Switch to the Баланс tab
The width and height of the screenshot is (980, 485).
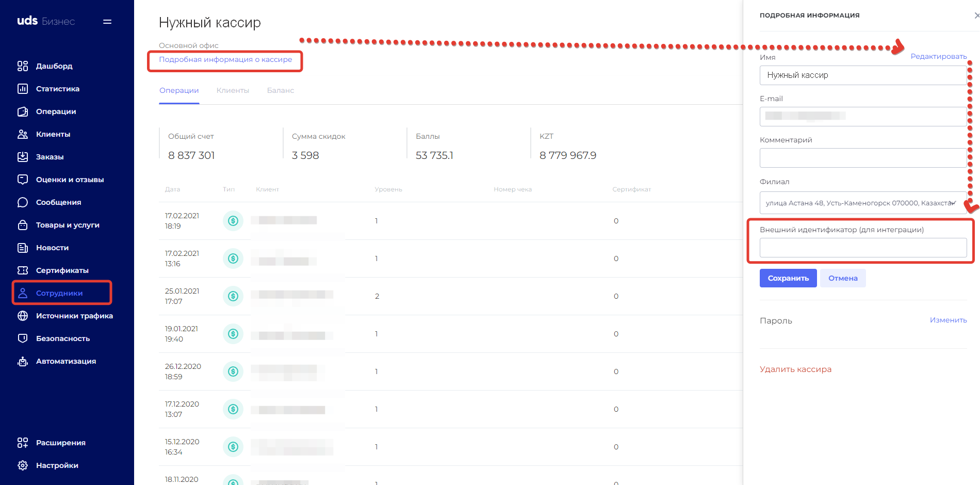280,90
